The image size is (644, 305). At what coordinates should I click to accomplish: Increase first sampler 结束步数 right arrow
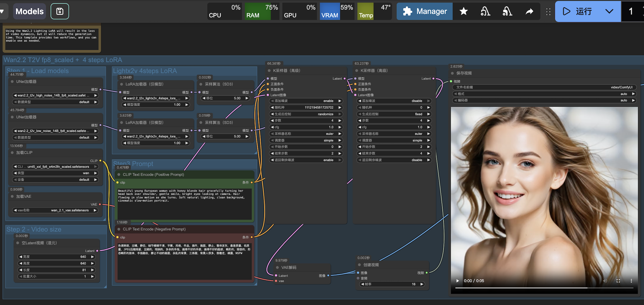(340, 153)
